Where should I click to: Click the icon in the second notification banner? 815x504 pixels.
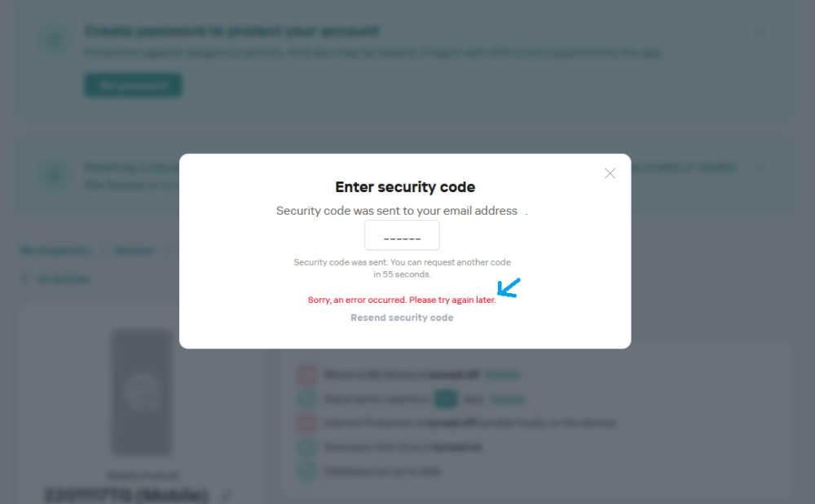click(55, 176)
